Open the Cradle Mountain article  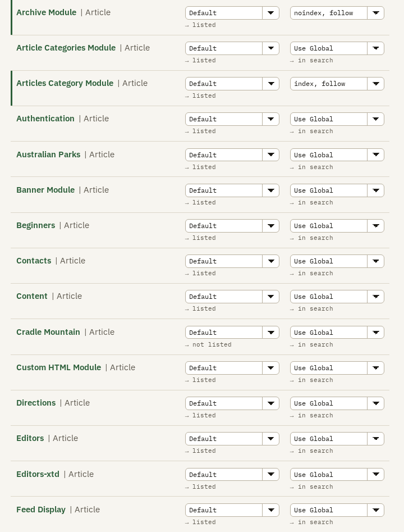tap(48, 332)
